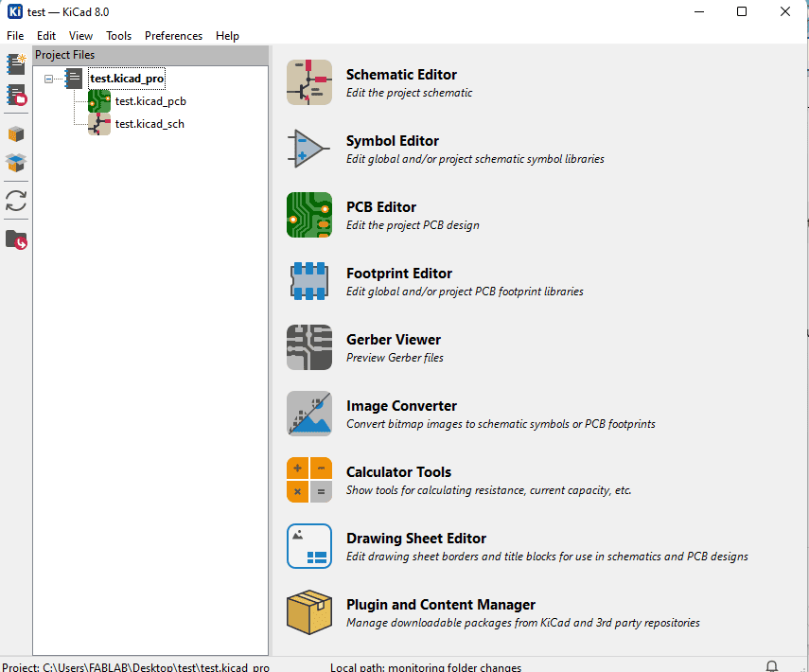The width and height of the screenshot is (809, 672).
Task: Click the test.kicad_pro project icon
Action: [x=74, y=79]
